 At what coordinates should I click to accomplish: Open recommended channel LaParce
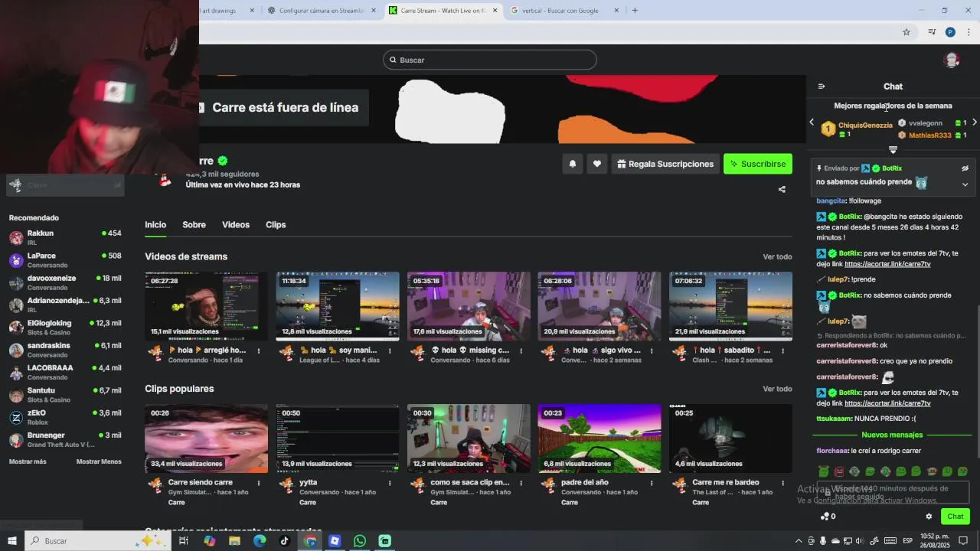pos(65,260)
